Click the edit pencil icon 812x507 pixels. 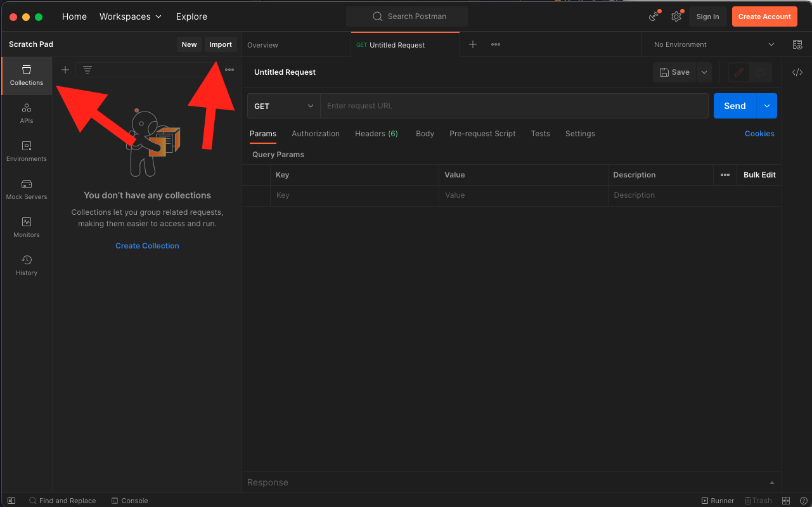(738, 72)
